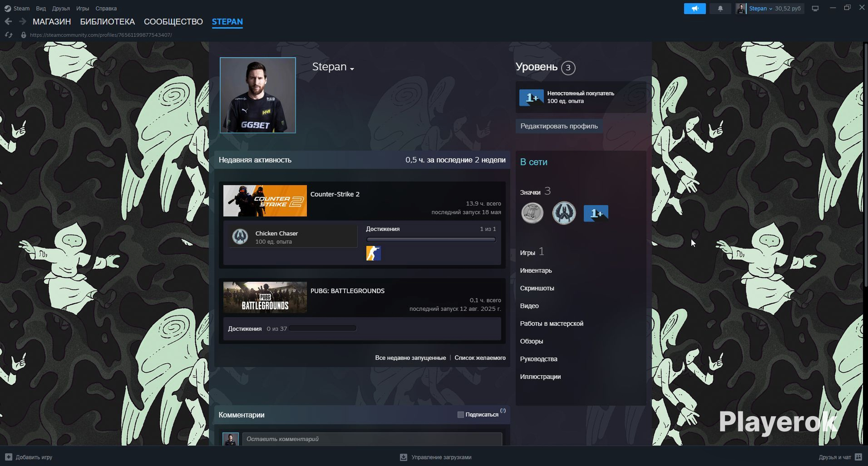The height and width of the screenshot is (466, 868).
Task: Click the PUBG: BATTLEGROUNDS game title
Action: [348, 291]
